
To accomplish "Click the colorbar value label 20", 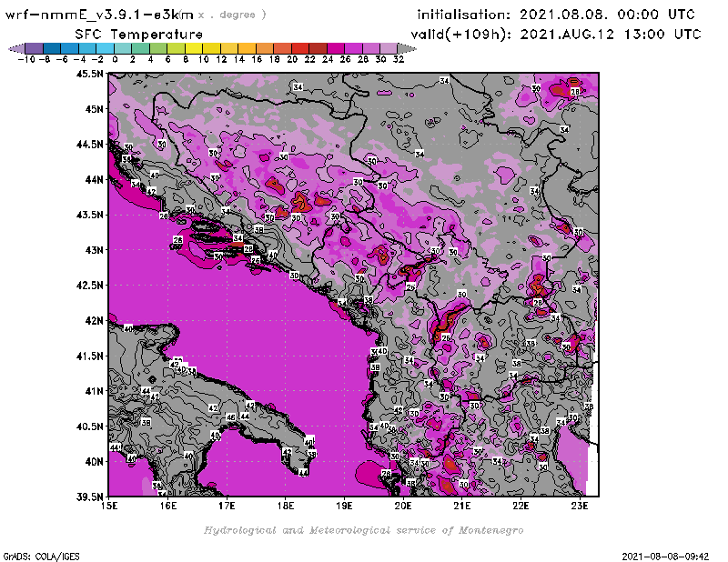I will [292, 59].
